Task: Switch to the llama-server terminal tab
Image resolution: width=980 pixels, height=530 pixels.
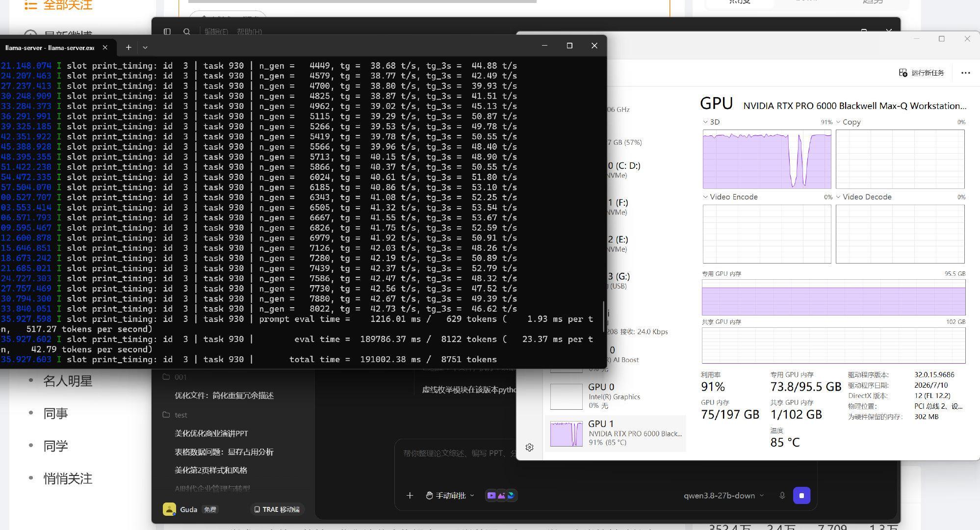Action: pyautogui.click(x=50, y=48)
